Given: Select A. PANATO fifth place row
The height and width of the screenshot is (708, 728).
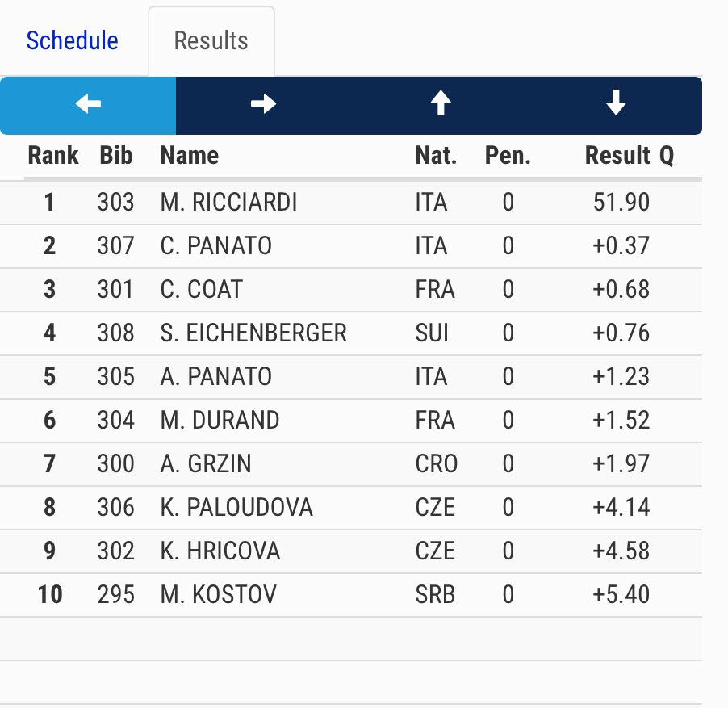Looking at the screenshot, I should 216,376.
